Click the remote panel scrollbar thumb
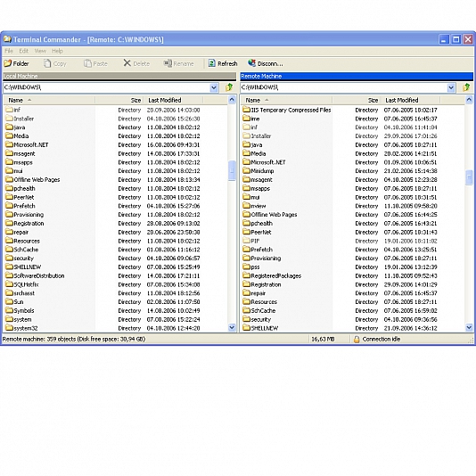The width and height of the screenshot is (476, 476). click(469, 177)
